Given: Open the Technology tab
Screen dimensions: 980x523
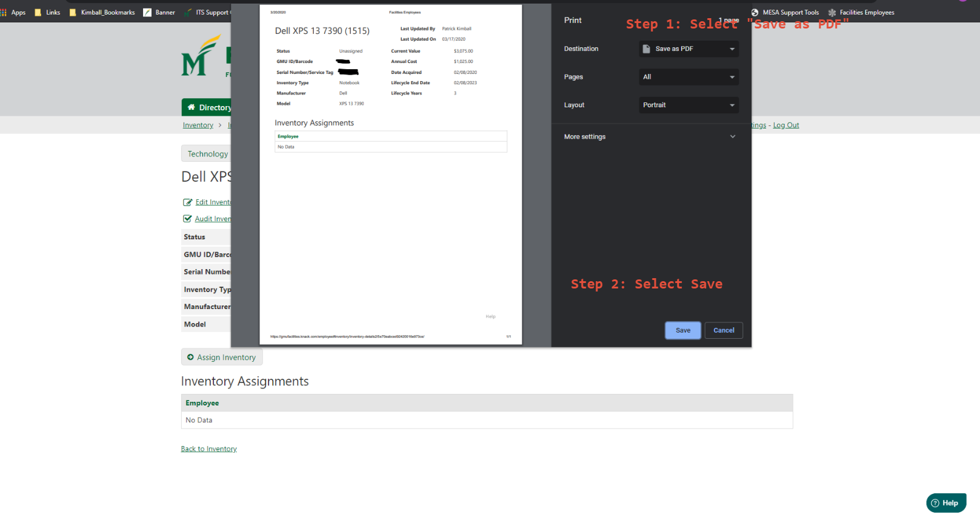Looking at the screenshot, I should tap(206, 154).
